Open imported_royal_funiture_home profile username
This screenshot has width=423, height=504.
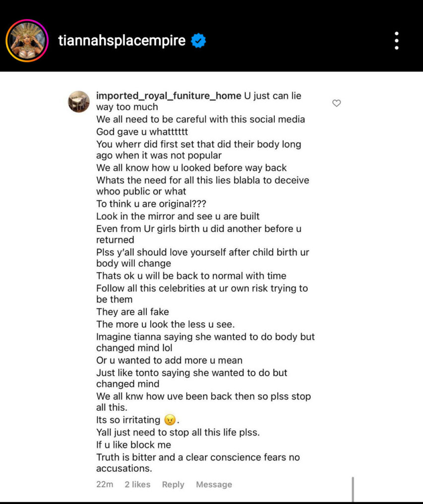[169, 96]
